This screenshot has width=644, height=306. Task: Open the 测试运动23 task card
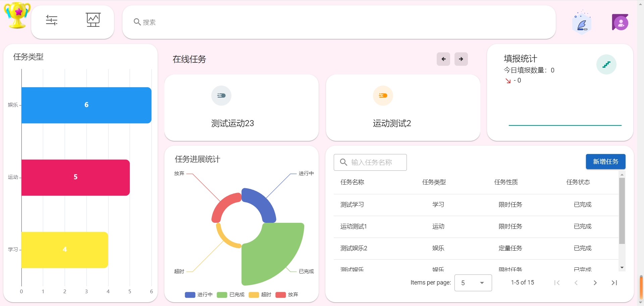pyautogui.click(x=241, y=108)
